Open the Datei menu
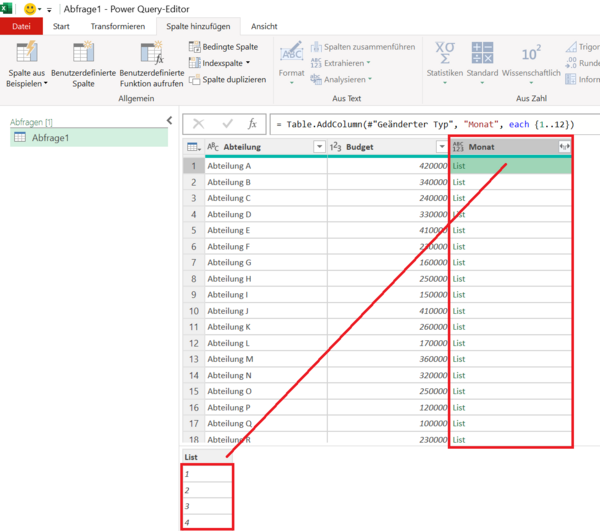The image size is (600, 531). (21, 27)
